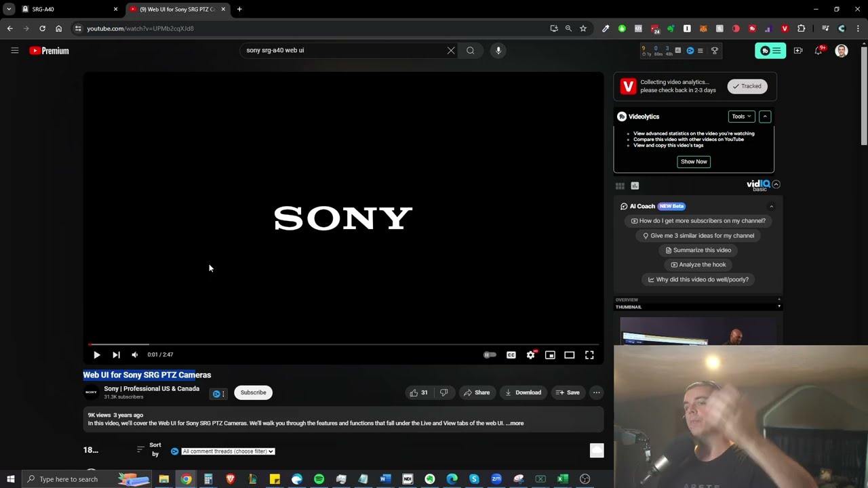
Task: Choose Summarize this video
Action: click(x=698, y=250)
